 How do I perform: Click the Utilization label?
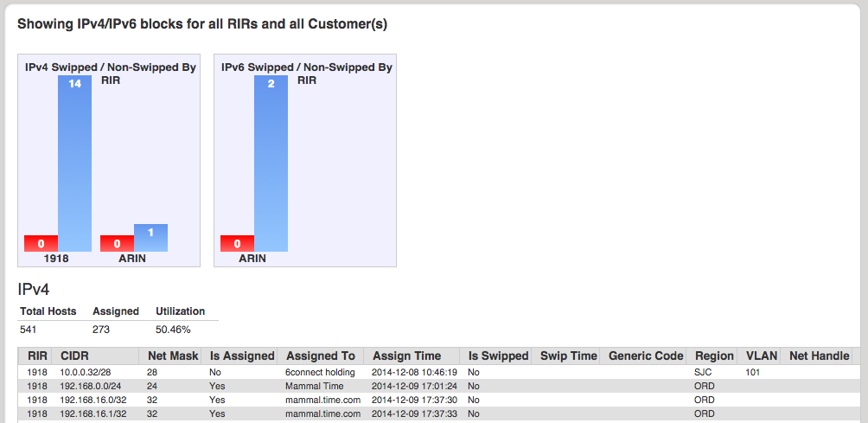pyautogui.click(x=181, y=311)
